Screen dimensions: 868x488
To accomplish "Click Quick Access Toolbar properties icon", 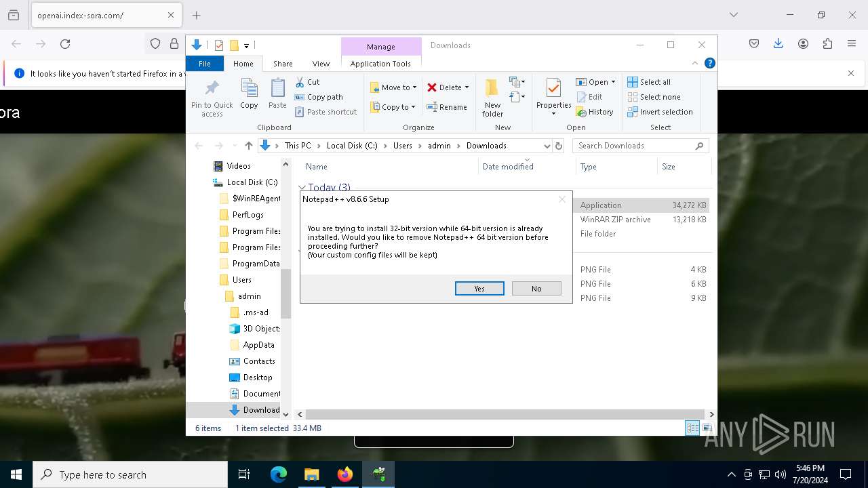I will tap(218, 45).
